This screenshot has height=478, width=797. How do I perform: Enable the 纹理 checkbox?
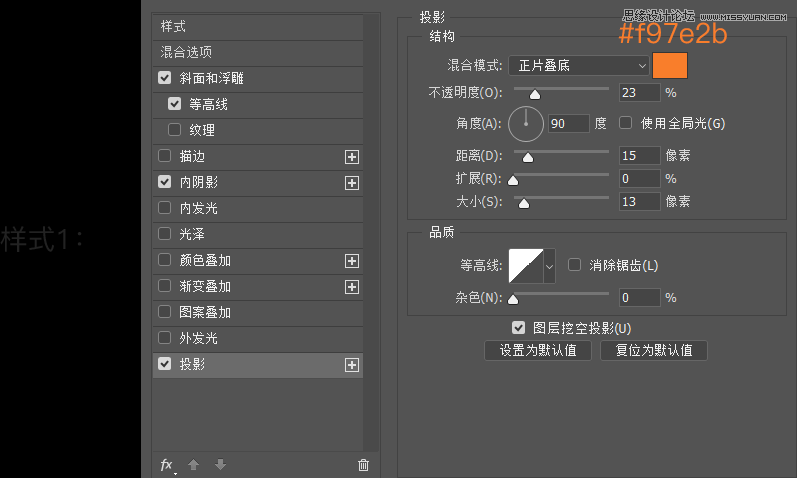point(174,130)
